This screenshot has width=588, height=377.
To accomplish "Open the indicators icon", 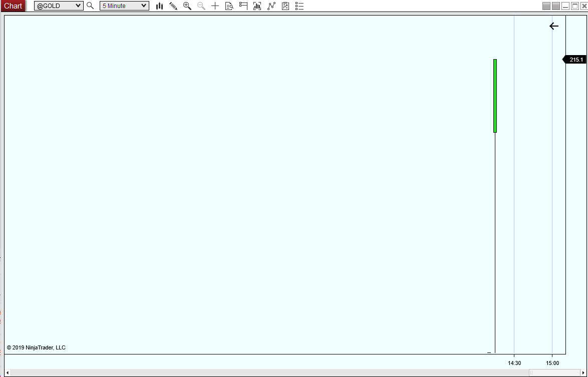I will point(271,6).
